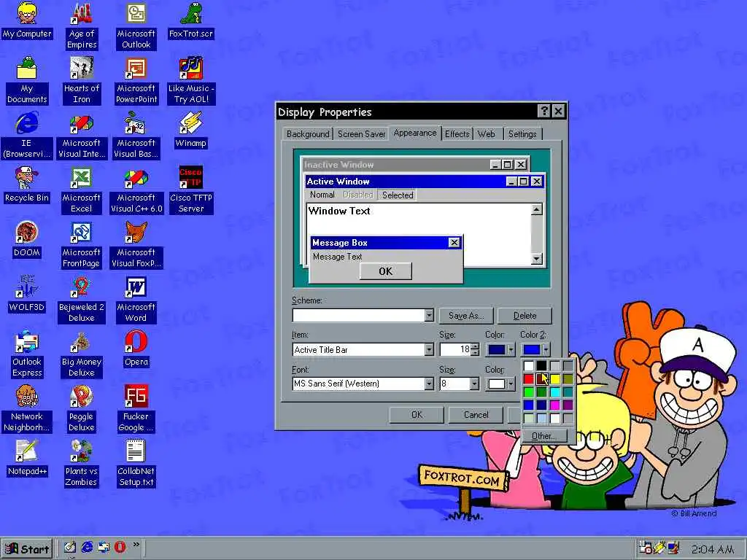Click the preview Message Box OK button

pos(385,271)
